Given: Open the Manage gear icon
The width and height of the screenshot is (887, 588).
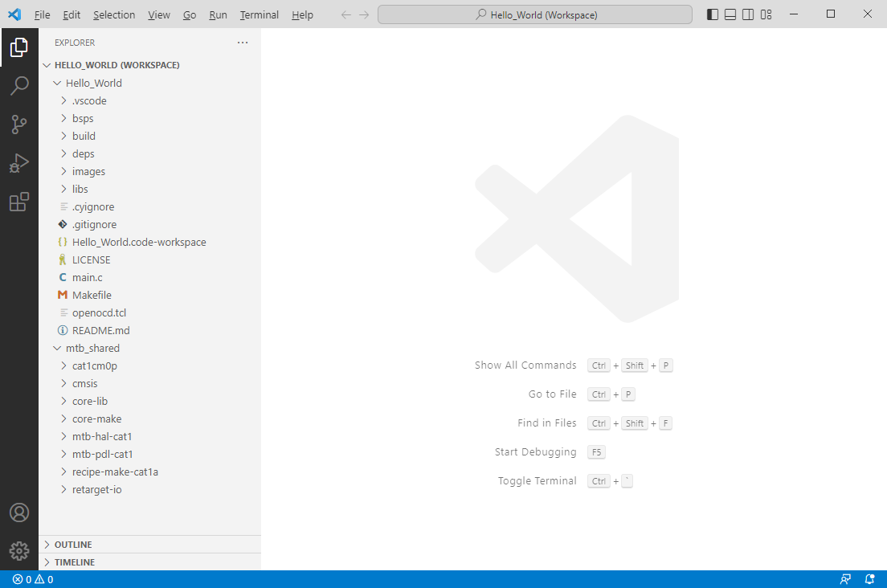Looking at the screenshot, I should point(19,551).
